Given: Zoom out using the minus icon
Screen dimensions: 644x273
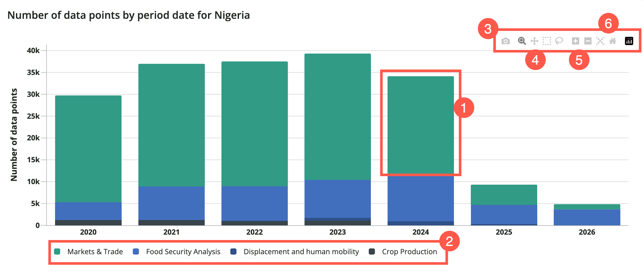Looking at the screenshot, I should tap(588, 41).
